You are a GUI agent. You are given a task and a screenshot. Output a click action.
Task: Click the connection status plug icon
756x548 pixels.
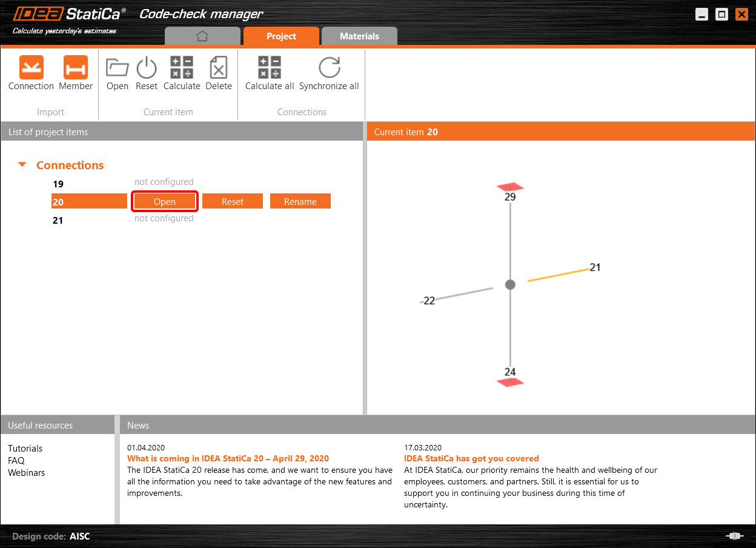point(735,536)
